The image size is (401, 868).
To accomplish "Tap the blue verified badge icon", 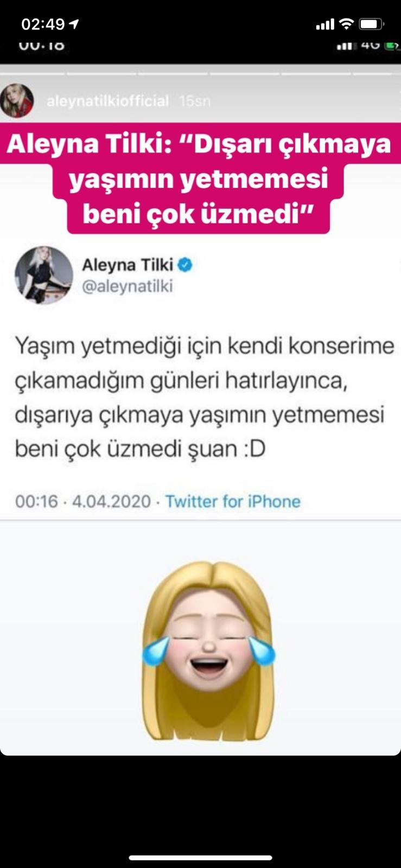I will 185,265.
